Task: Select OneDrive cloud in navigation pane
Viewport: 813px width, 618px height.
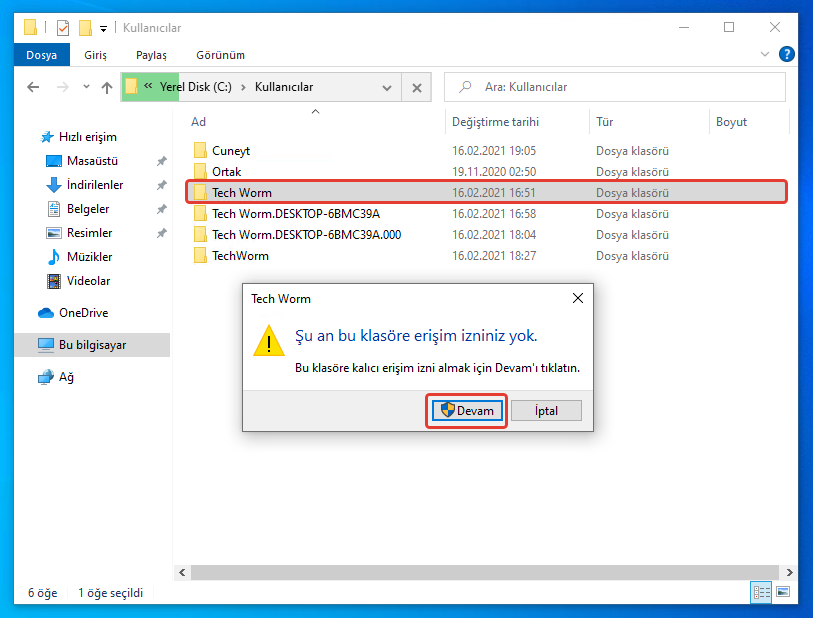Action: pos(83,313)
